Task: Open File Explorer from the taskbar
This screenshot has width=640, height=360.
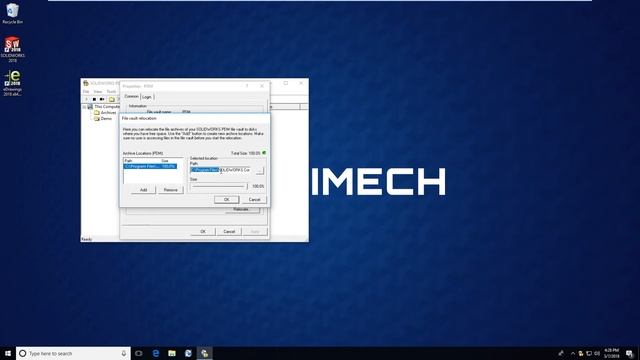Action: [172, 353]
